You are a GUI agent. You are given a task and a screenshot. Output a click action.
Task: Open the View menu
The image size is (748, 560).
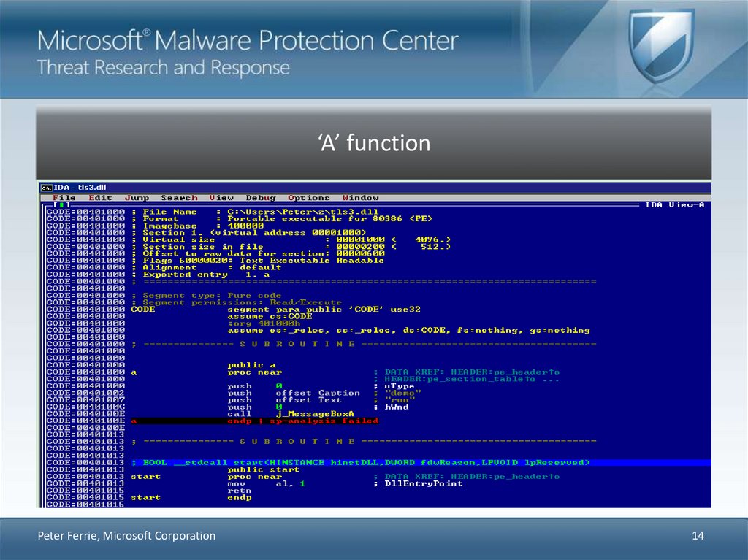221,197
